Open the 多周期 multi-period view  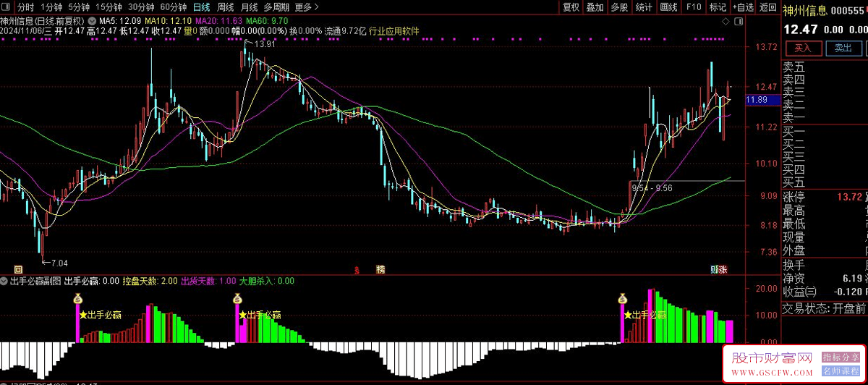pyautogui.click(x=276, y=7)
